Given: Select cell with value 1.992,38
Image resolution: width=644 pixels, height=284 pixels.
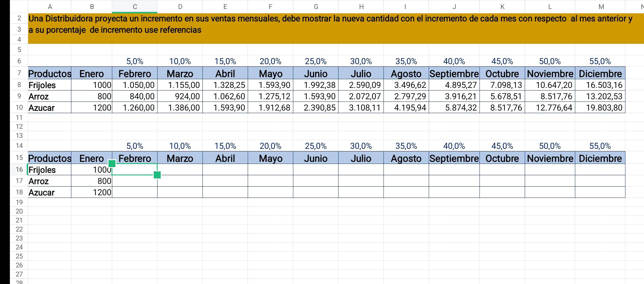Looking at the screenshot, I should pyautogui.click(x=316, y=85).
